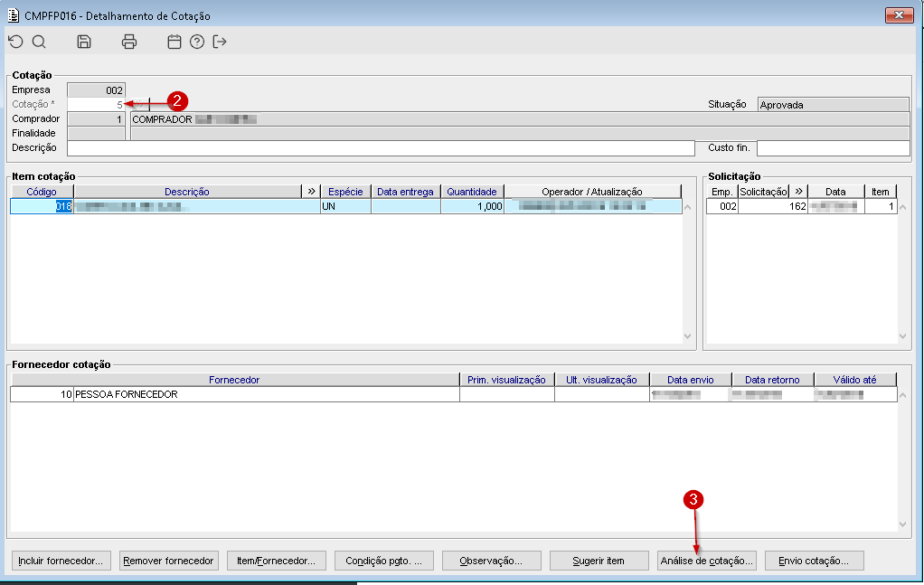The height and width of the screenshot is (585, 924).
Task: Click the Válido até column header
Action: [855, 380]
